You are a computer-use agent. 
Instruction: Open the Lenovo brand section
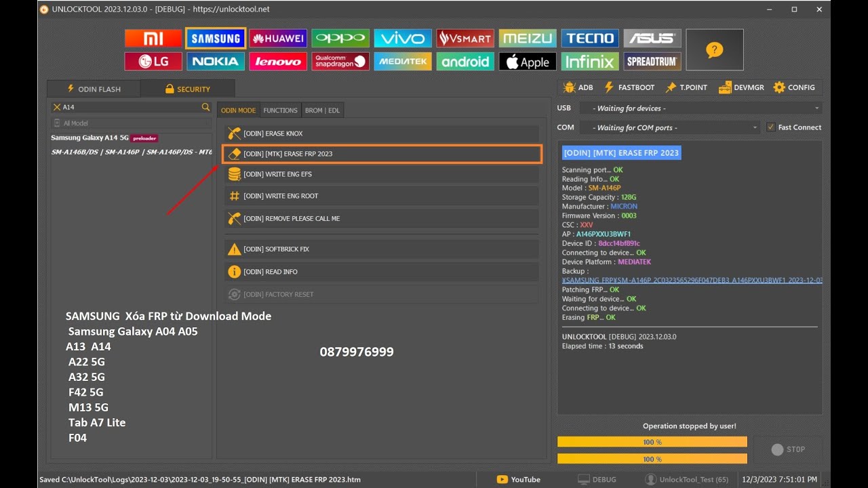pos(278,62)
